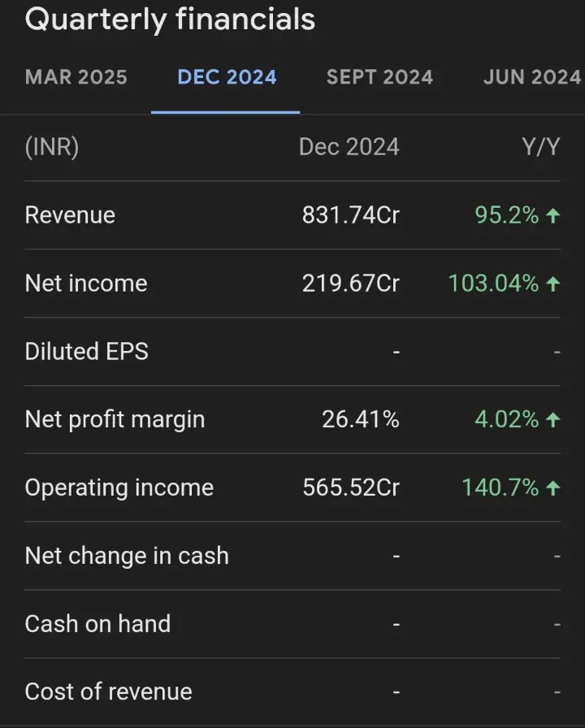Image resolution: width=585 pixels, height=728 pixels.
Task: Click the Revenue up arrow icon
Action: (x=553, y=215)
